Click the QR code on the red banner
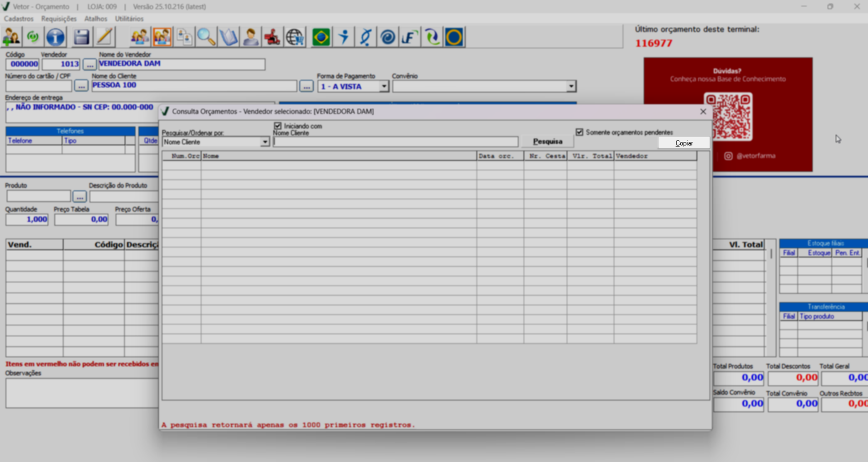 (728, 117)
